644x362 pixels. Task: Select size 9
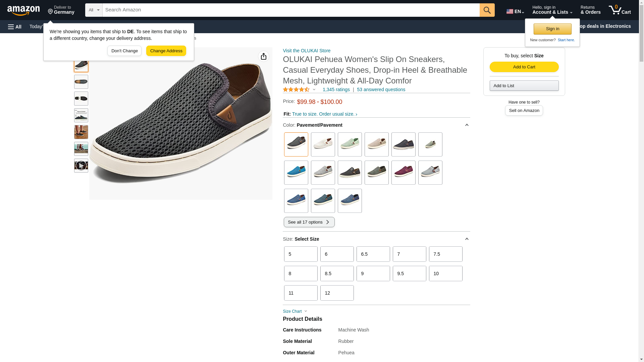point(373,274)
